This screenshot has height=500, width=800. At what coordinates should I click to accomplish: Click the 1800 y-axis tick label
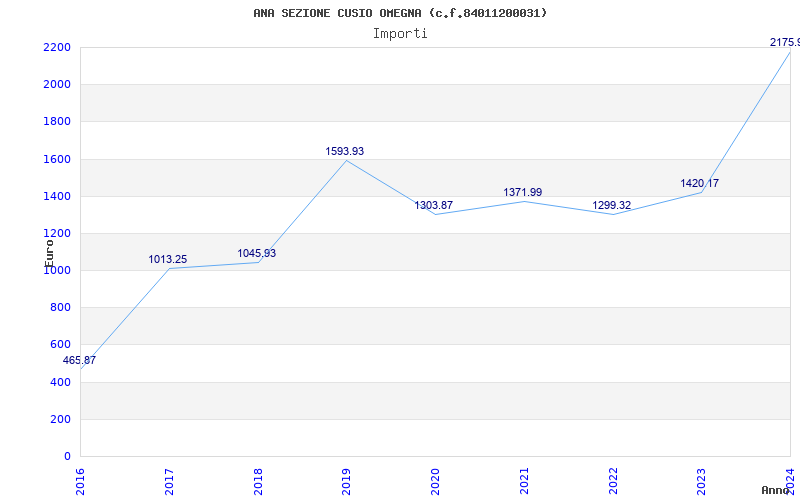[x=57, y=122]
